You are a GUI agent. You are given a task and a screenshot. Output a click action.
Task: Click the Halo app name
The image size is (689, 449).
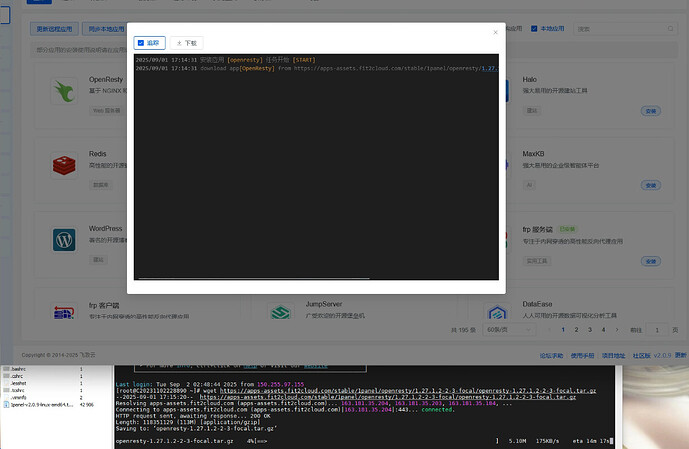click(529, 80)
